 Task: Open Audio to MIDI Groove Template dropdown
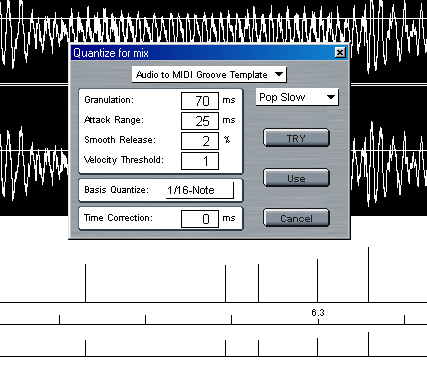pos(209,74)
